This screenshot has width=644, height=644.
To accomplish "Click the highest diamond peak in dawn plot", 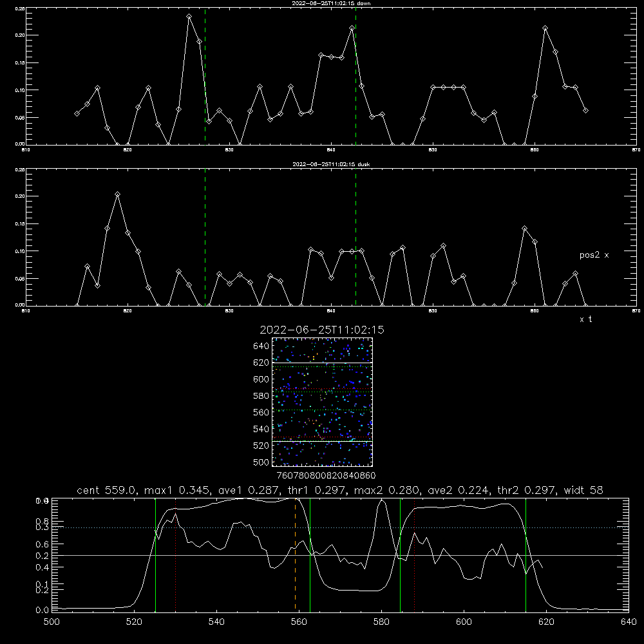I will click(x=189, y=17).
